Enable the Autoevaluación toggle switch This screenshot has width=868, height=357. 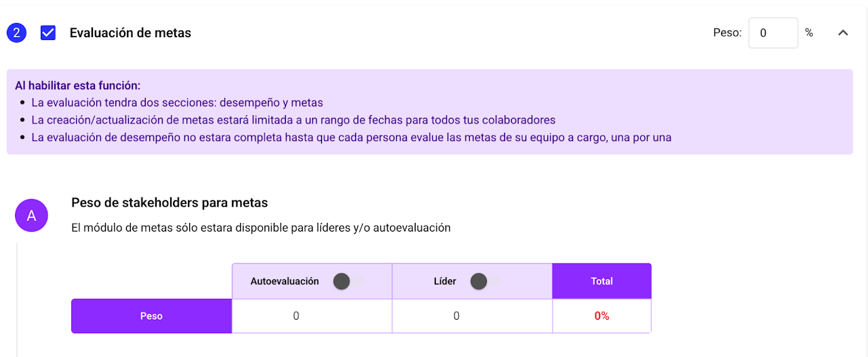point(348,281)
